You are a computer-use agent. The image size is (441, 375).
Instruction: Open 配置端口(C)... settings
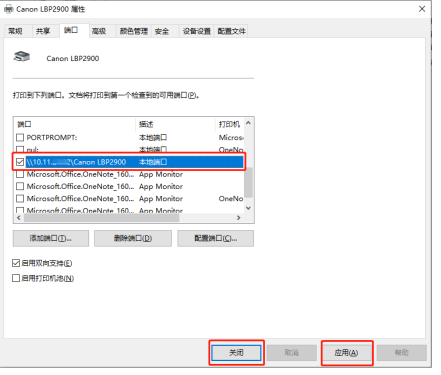216,238
